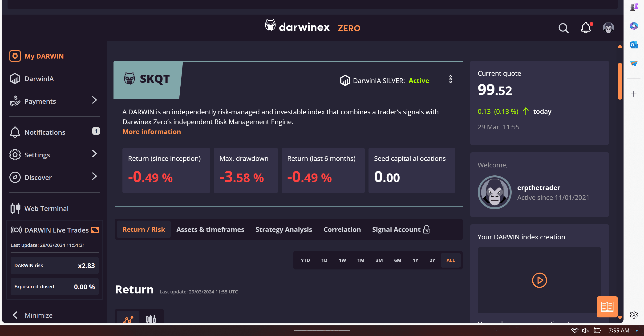Image resolution: width=644 pixels, height=336 pixels.
Task: Open the search magnifier in the top bar
Action: [x=563, y=28]
